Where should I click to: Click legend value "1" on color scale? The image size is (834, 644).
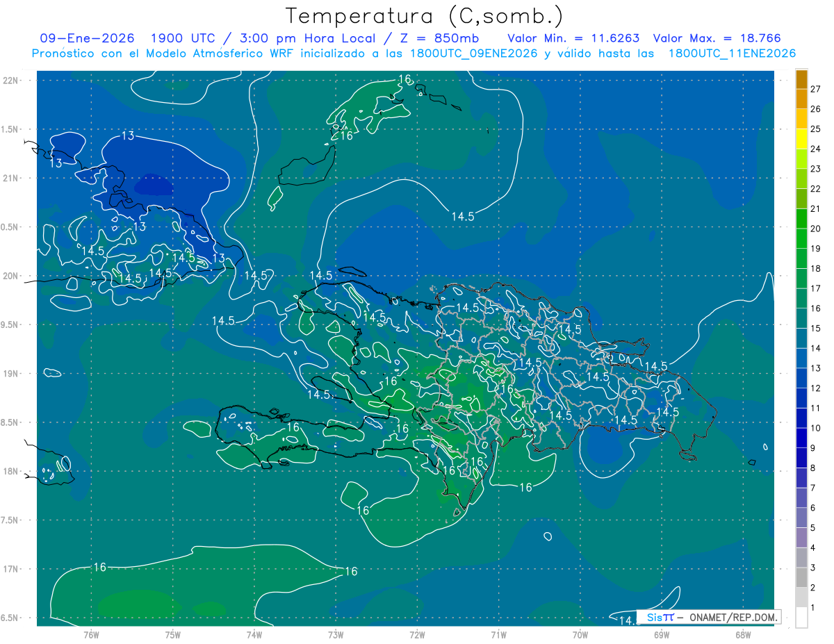pos(813,607)
